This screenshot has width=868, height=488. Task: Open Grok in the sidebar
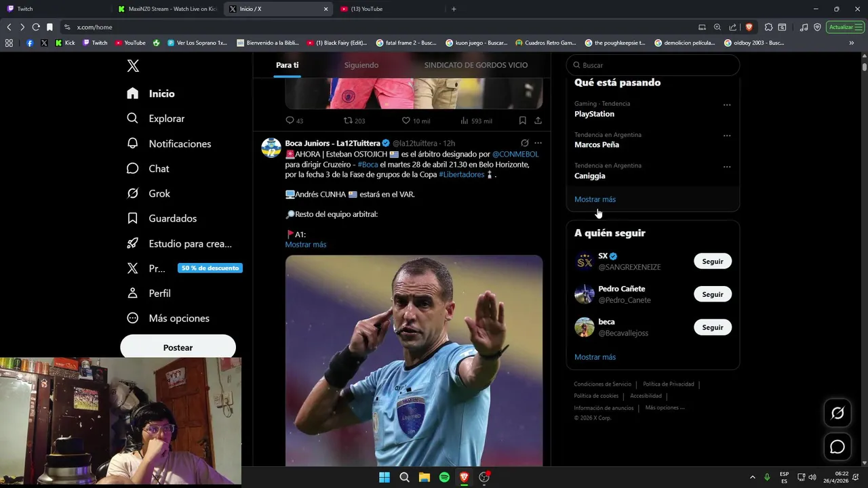coord(149,193)
